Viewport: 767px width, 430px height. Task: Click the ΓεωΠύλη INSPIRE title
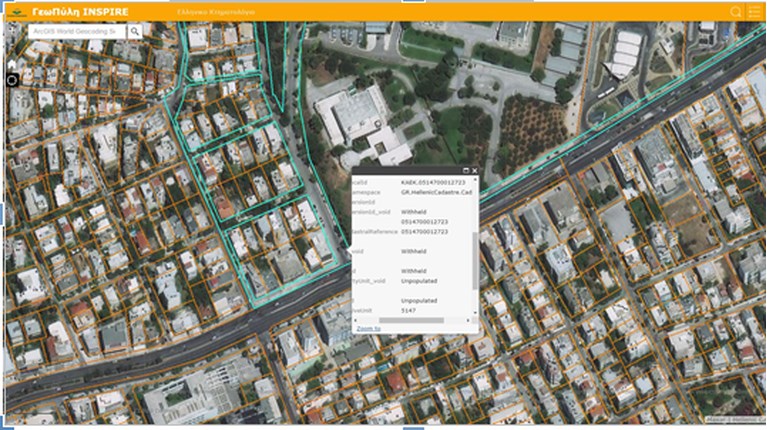[80, 12]
